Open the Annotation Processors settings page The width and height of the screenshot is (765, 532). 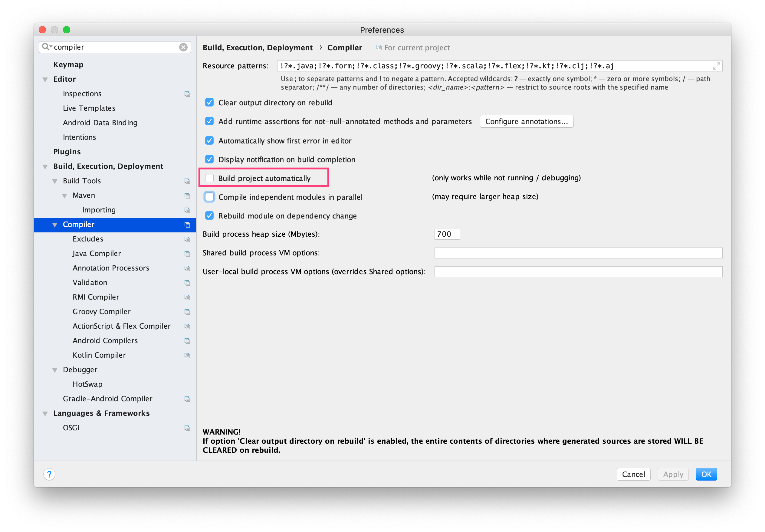(111, 268)
